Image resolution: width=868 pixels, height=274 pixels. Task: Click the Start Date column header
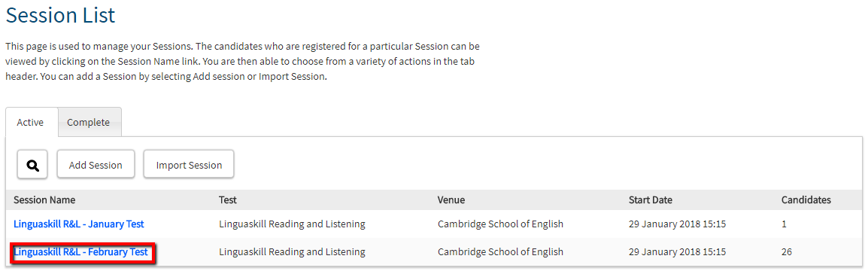(x=651, y=199)
